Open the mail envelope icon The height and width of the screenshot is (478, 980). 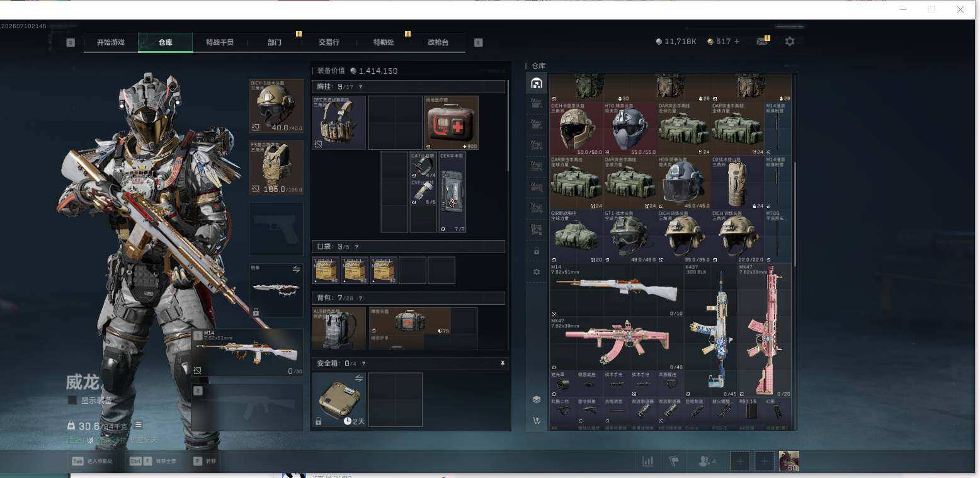[763, 42]
